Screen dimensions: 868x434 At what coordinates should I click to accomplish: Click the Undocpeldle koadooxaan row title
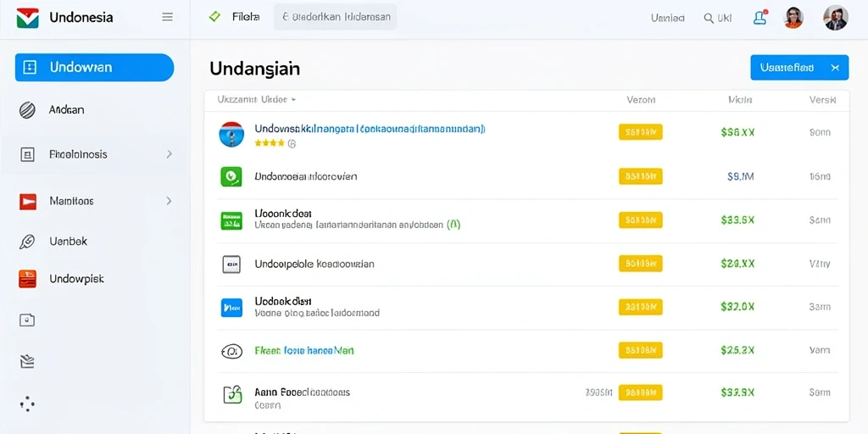tap(314, 264)
